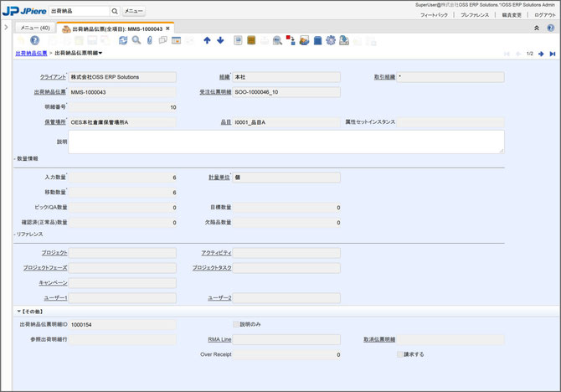Click the ログアウト link
Viewport: 561px width, 392px height.
click(x=545, y=15)
